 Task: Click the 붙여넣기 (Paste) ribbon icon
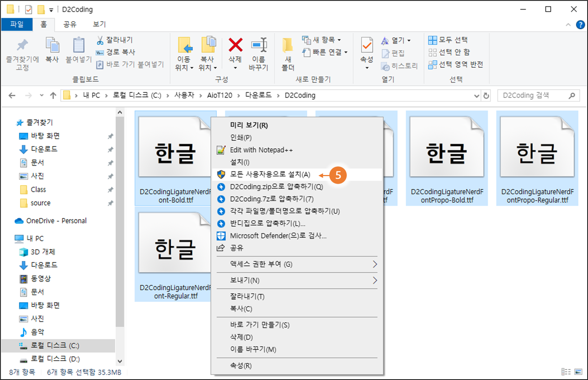point(79,45)
